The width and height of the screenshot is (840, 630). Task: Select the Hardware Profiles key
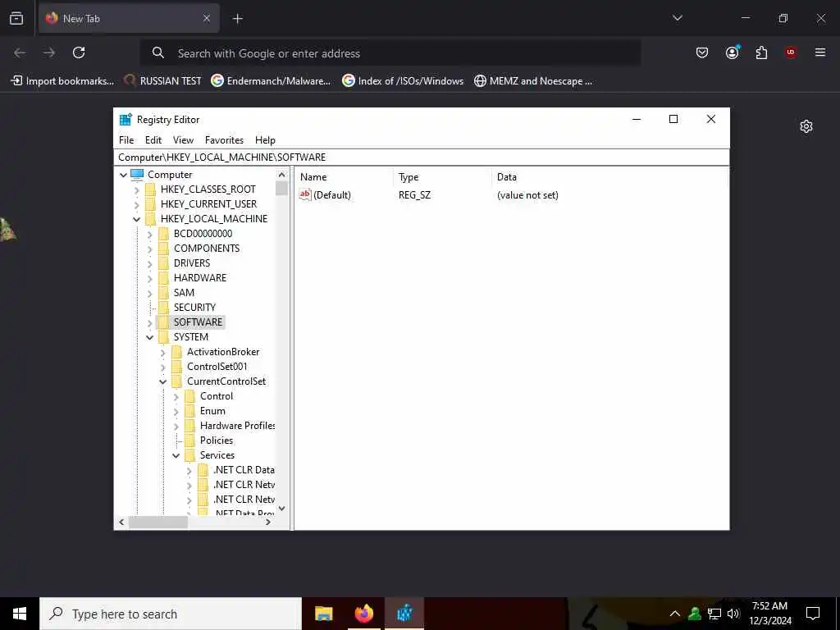[x=237, y=426]
